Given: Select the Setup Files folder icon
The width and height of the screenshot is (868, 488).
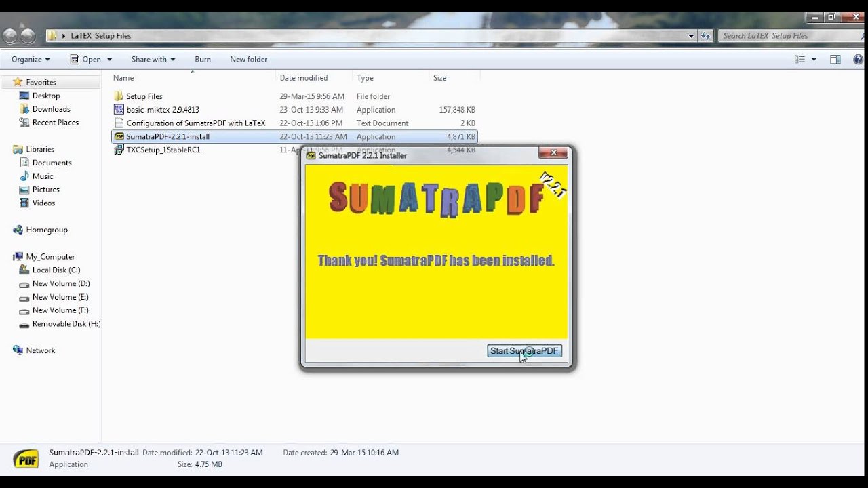Looking at the screenshot, I should click(x=119, y=96).
